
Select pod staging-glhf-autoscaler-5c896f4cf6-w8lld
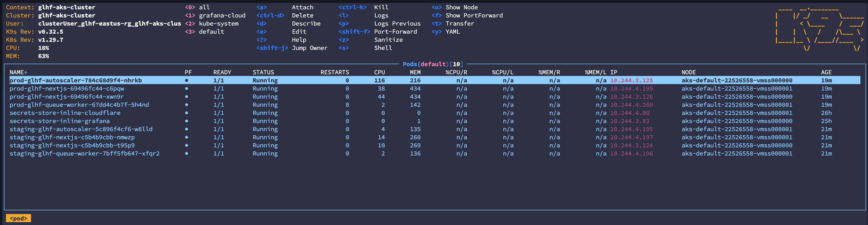pyautogui.click(x=435, y=129)
